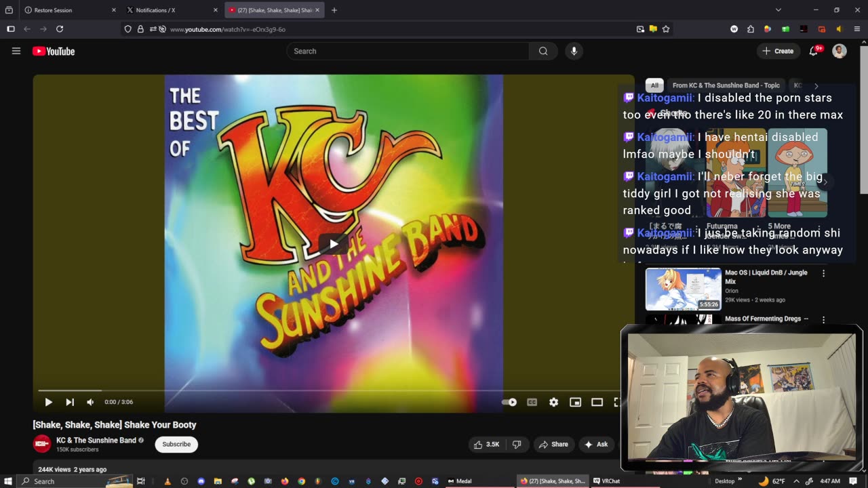
Task: Click the Create button
Action: click(778, 51)
